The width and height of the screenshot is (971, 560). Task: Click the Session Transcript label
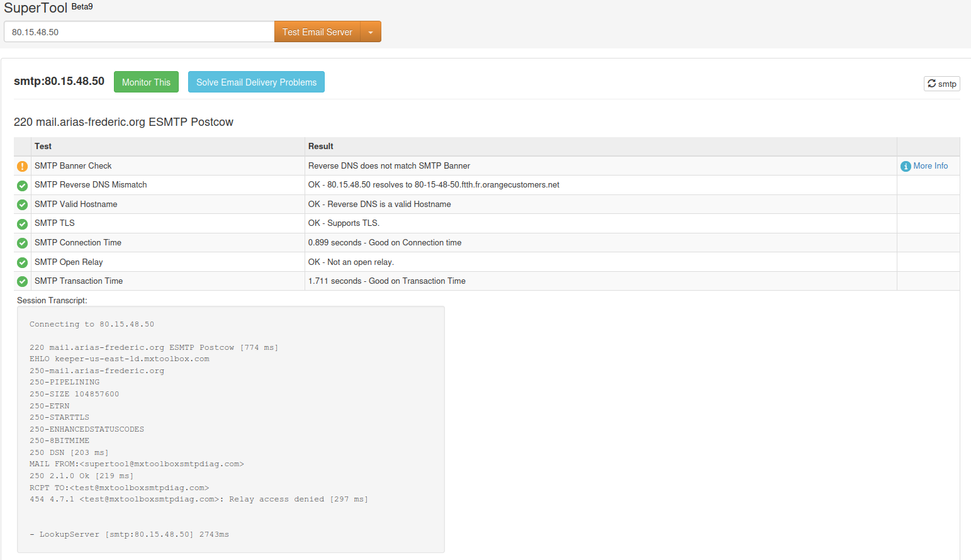(52, 300)
